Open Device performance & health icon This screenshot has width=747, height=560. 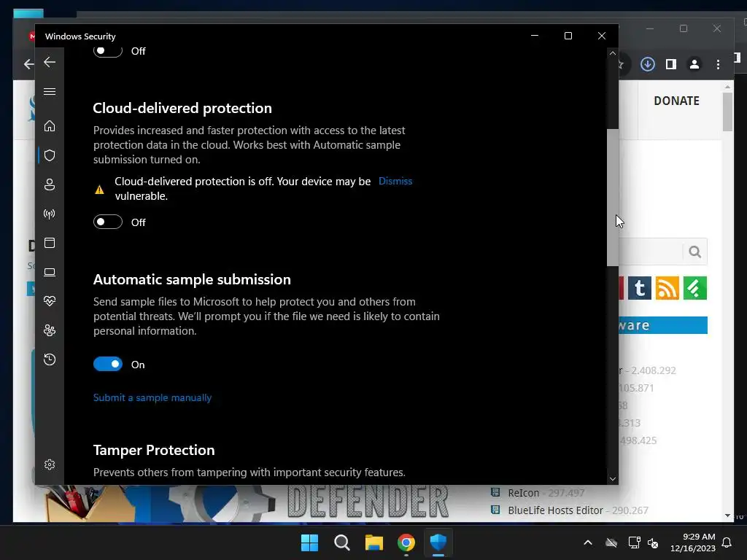(x=50, y=301)
